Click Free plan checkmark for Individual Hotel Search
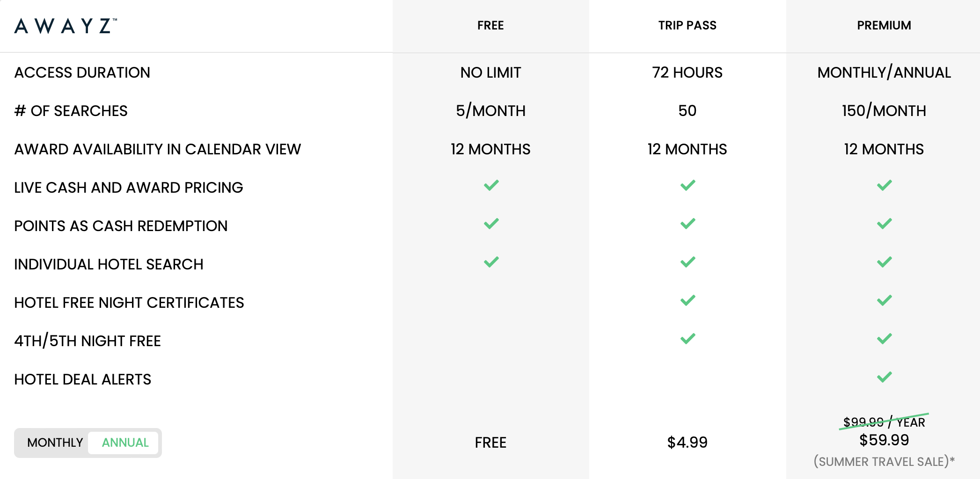The height and width of the screenshot is (479, 980). coord(491,262)
